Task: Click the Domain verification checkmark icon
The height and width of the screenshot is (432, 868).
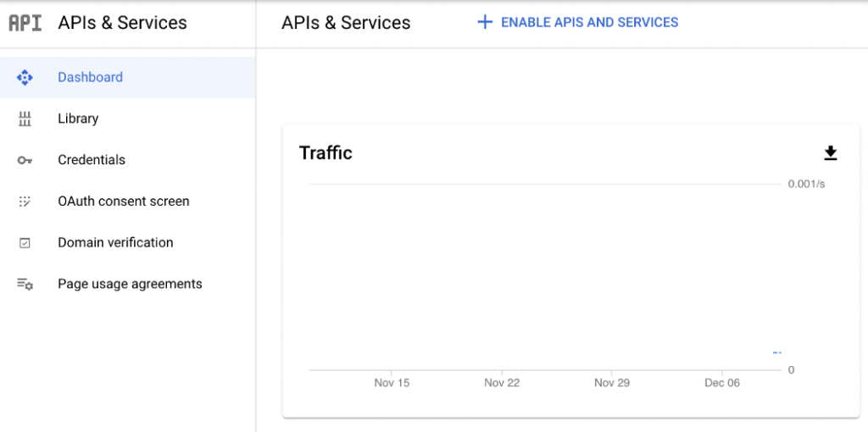Action: point(25,243)
